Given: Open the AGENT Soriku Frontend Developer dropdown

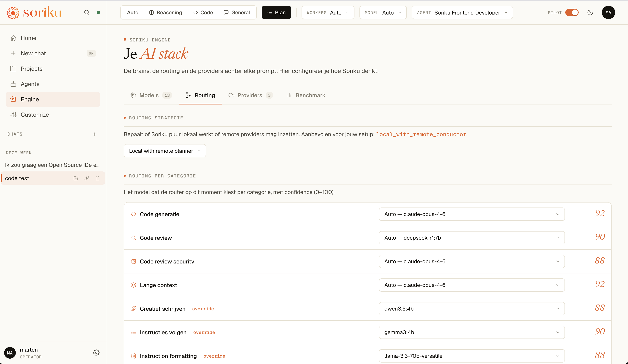Looking at the screenshot, I should [462, 12].
